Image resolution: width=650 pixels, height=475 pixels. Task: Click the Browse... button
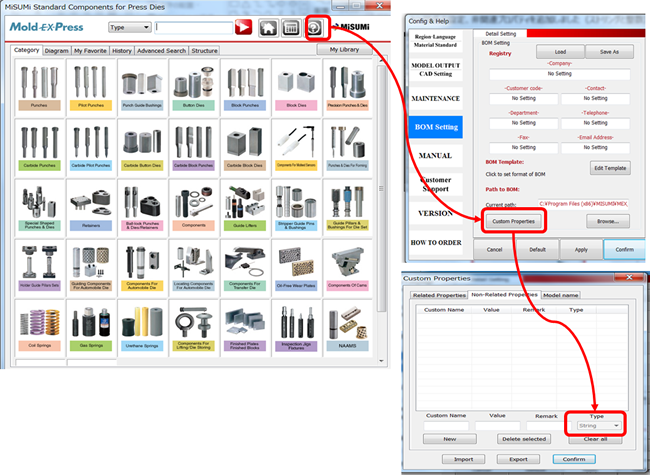click(608, 221)
